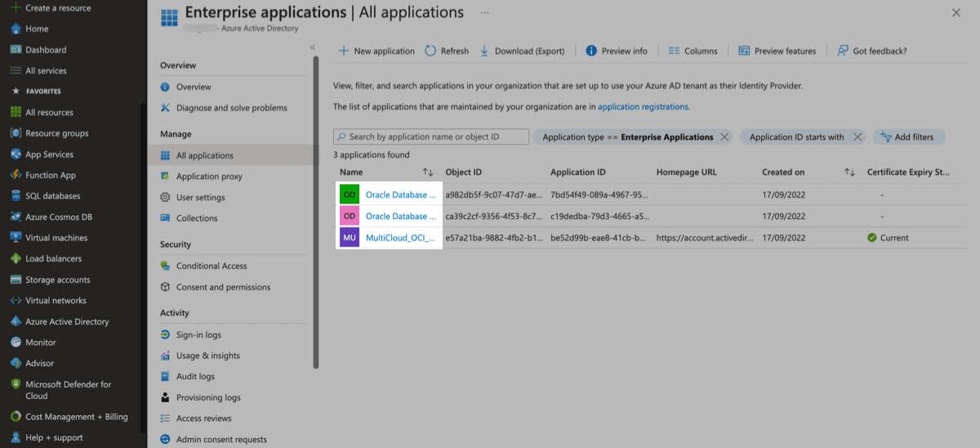980x448 pixels.
Task: Sort by Created on column arrows
Action: 849,172
